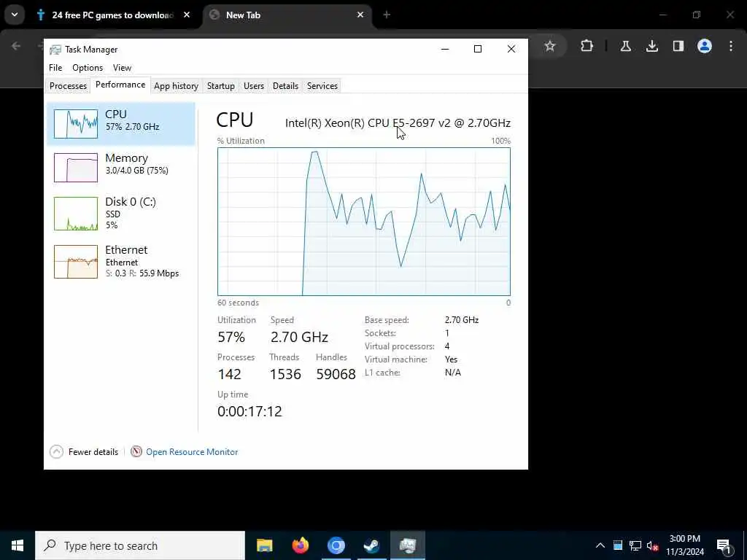Open the App history tab
Image resolution: width=747 pixels, height=560 pixels.
tap(176, 86)
